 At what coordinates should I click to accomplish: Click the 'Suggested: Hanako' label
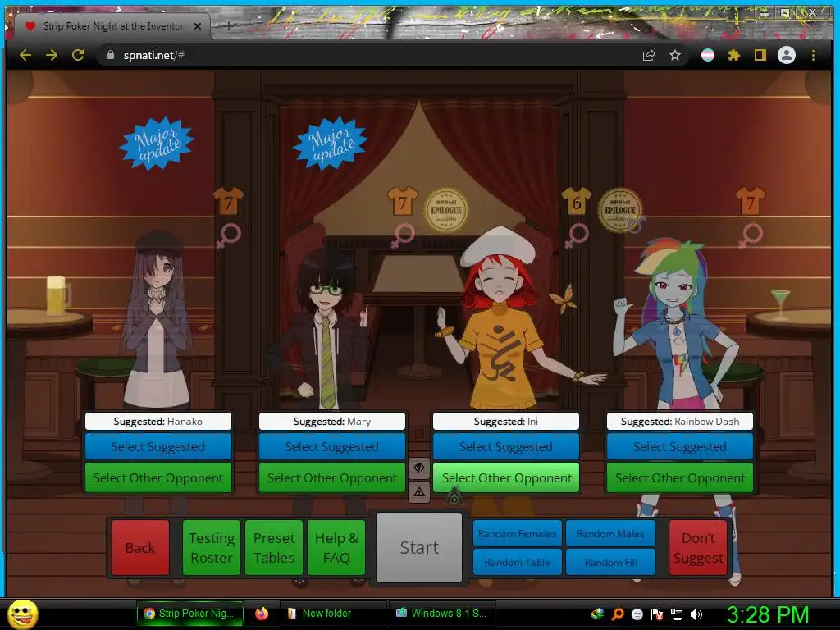(x=158, y=421)
